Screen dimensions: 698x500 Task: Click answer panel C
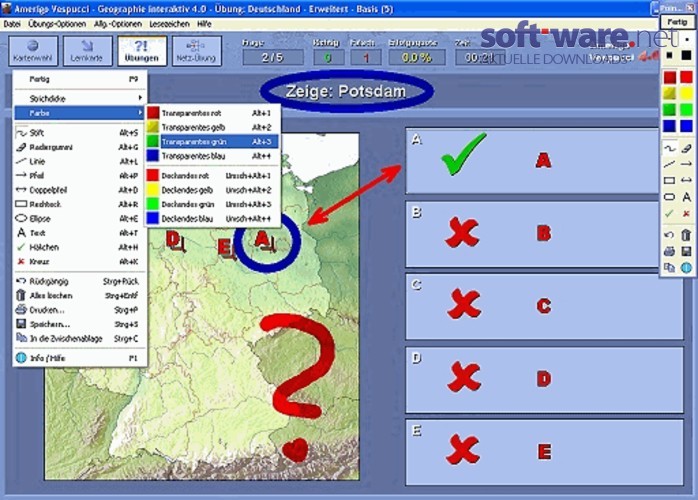(544, 306)
